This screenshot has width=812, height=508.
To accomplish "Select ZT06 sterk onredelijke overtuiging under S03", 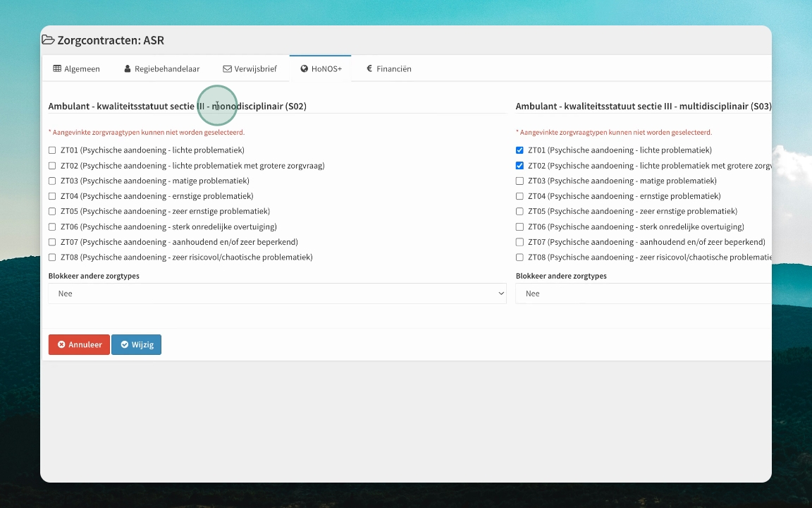I will click(519, 226).
